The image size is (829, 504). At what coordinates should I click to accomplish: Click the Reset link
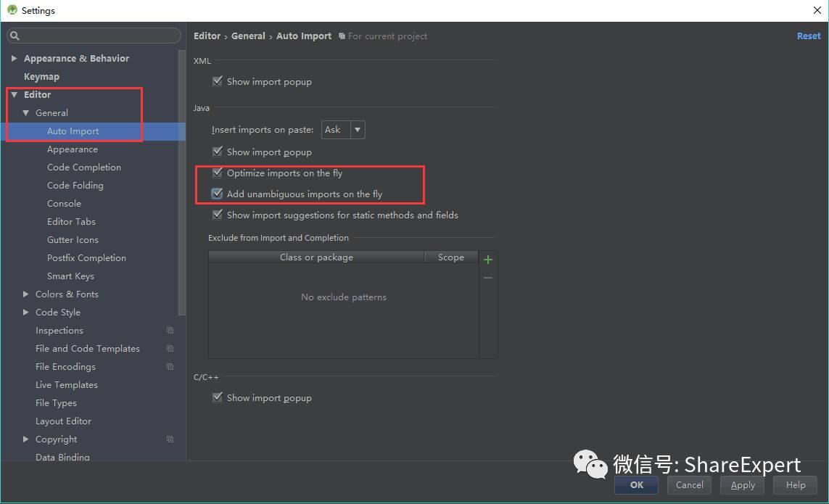click(809, 36)
